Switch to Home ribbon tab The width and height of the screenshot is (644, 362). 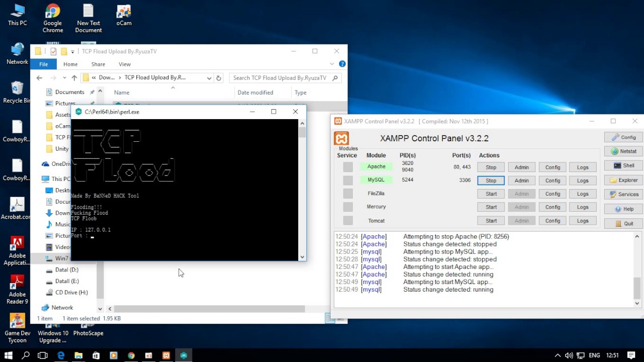(70, 64)
